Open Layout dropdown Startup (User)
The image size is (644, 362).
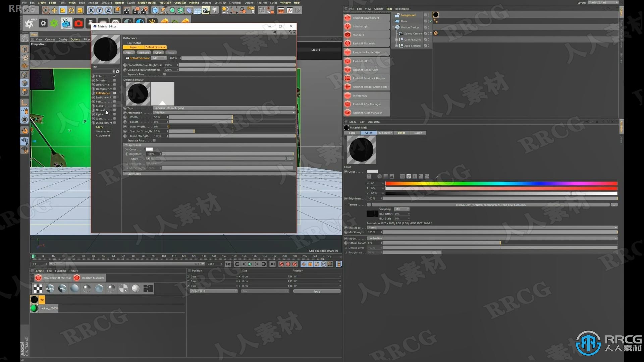(x=603, y=2)
